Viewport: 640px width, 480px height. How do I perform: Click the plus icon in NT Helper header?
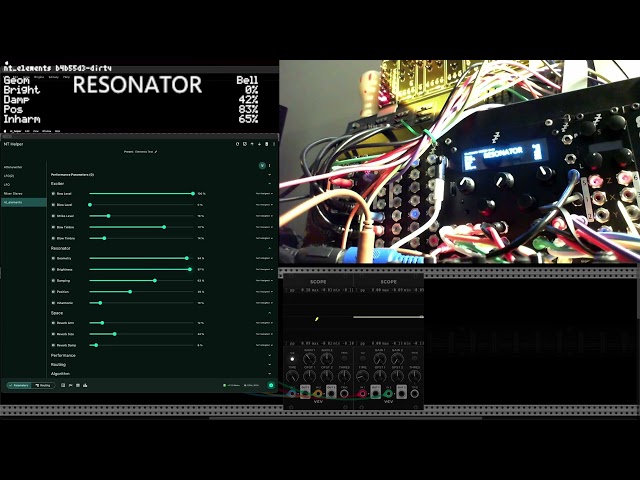click(x=259, y=144)
